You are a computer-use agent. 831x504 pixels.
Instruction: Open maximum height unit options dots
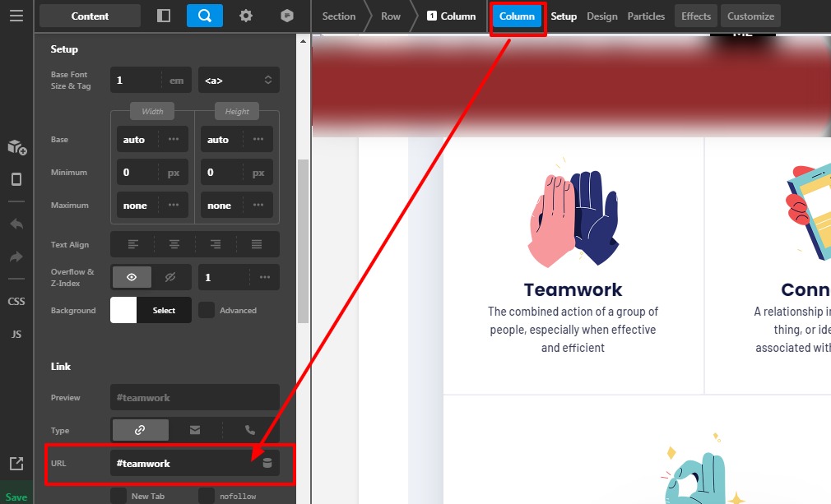click(x=258, y=205)
